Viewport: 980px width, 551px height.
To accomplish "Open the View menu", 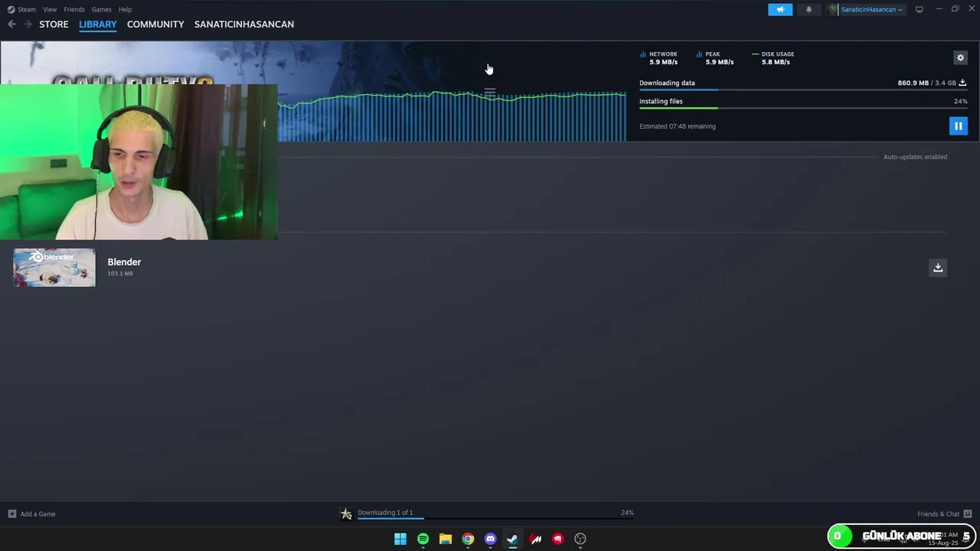I will pyautogui.click(x=50, y=9).
